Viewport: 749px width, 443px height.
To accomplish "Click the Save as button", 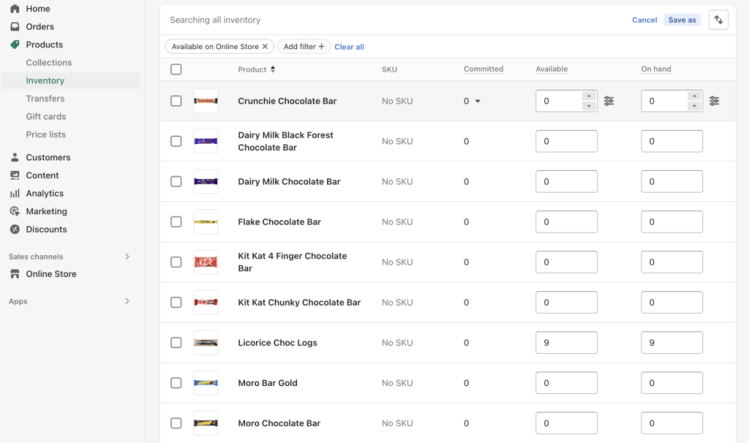I will click(x=682, y=20).
